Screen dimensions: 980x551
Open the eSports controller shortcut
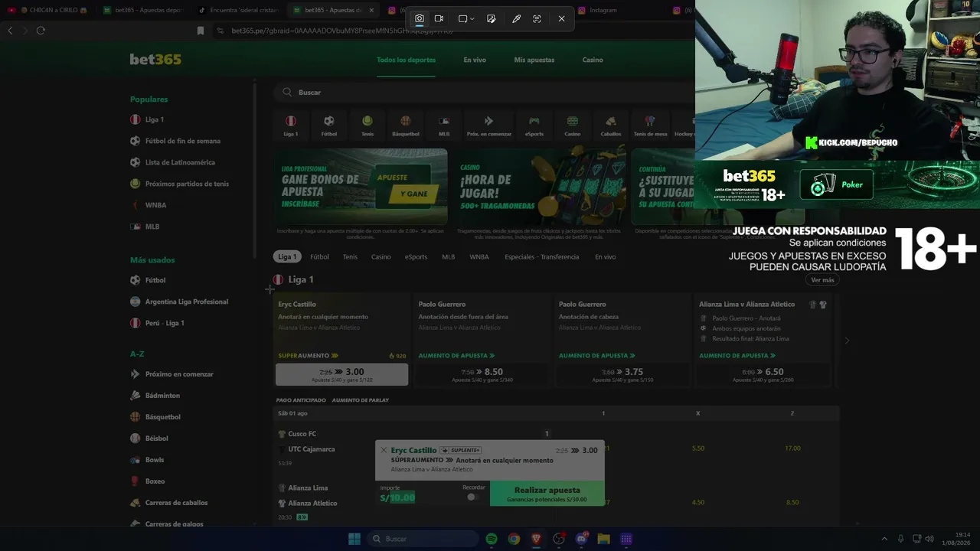(x=534, y=125)
